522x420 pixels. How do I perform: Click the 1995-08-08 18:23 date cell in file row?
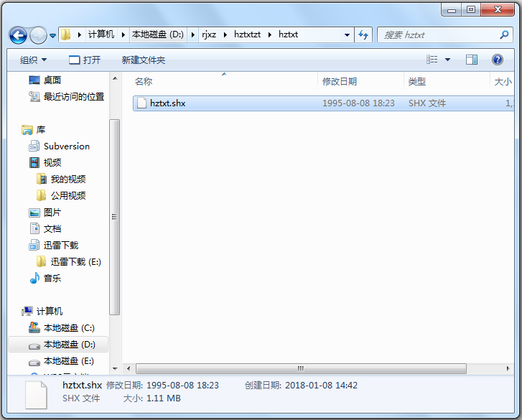point(358,103)
